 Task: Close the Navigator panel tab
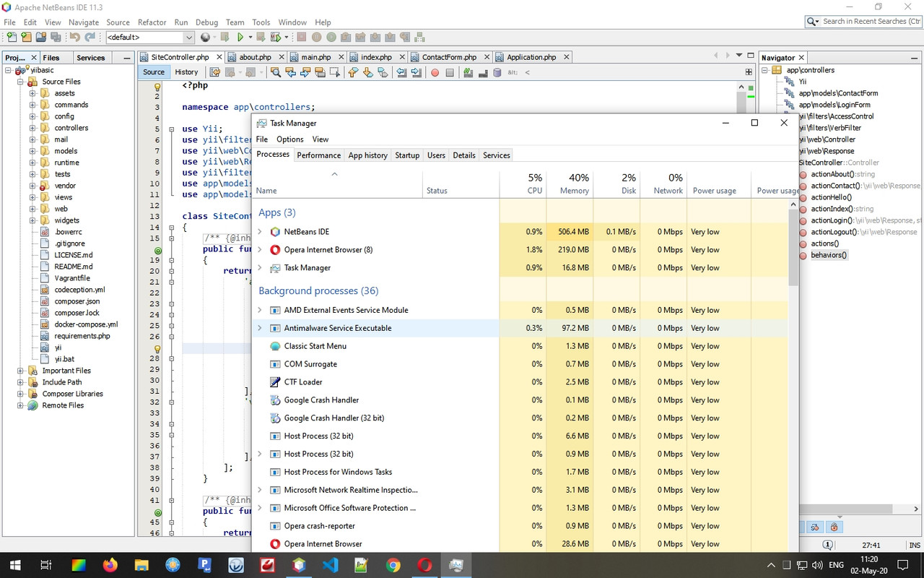point(801,58)
